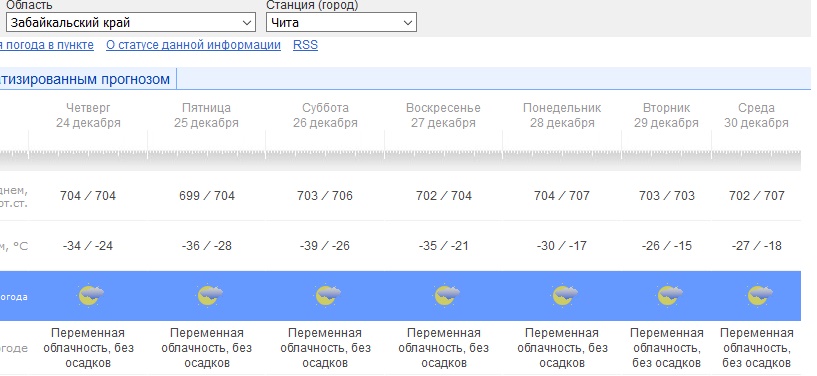This screenshot has height=376, width=817.
Task: Click the weather icon for 28 декабря
Action: pyautogui.click(x=565, y=295)
